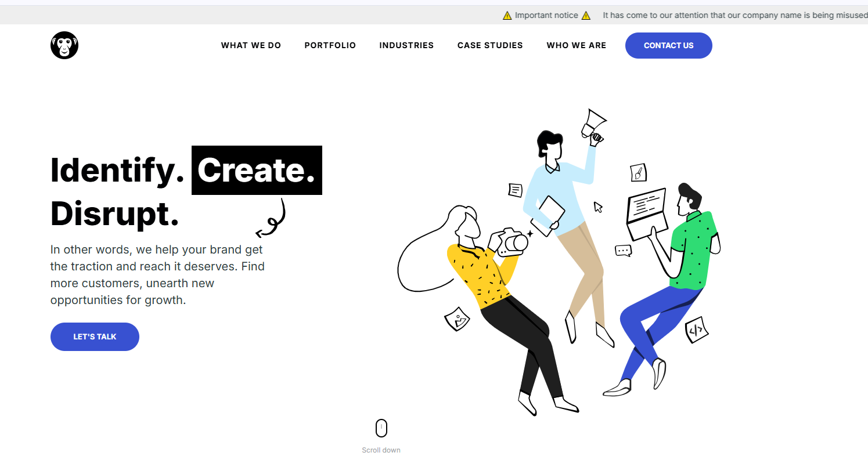This screenshot has width=868, height=474.
Task: Go to the Industries menu item
Action: (406, 45)
